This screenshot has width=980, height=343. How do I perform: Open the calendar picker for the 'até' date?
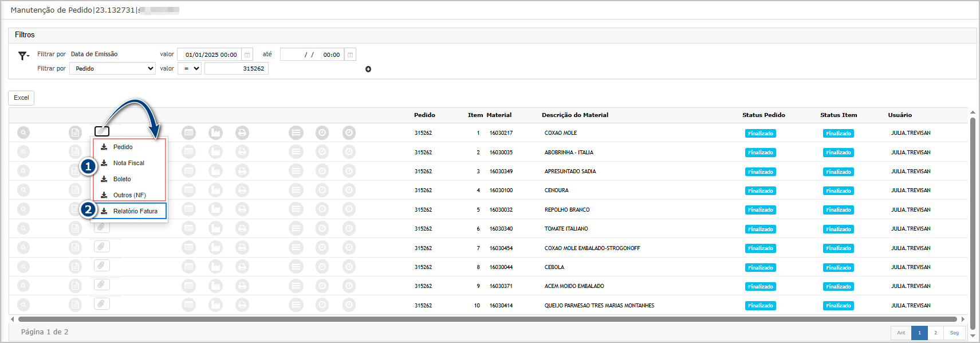(350, 55)
